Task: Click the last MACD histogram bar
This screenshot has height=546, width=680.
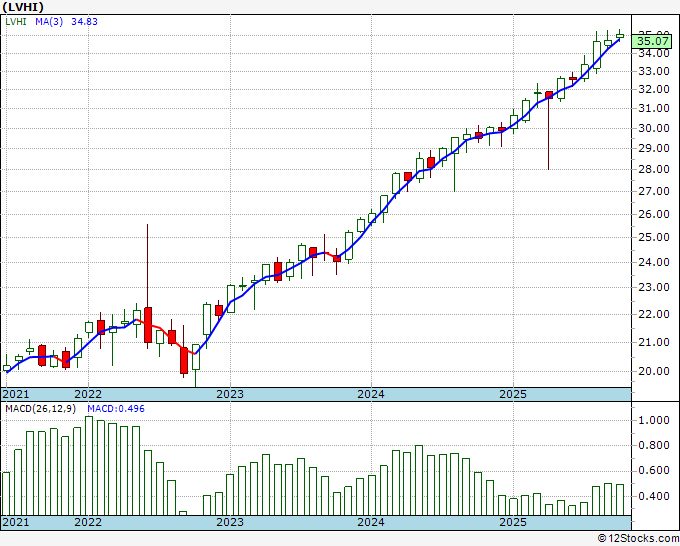Action: (620, 500)
